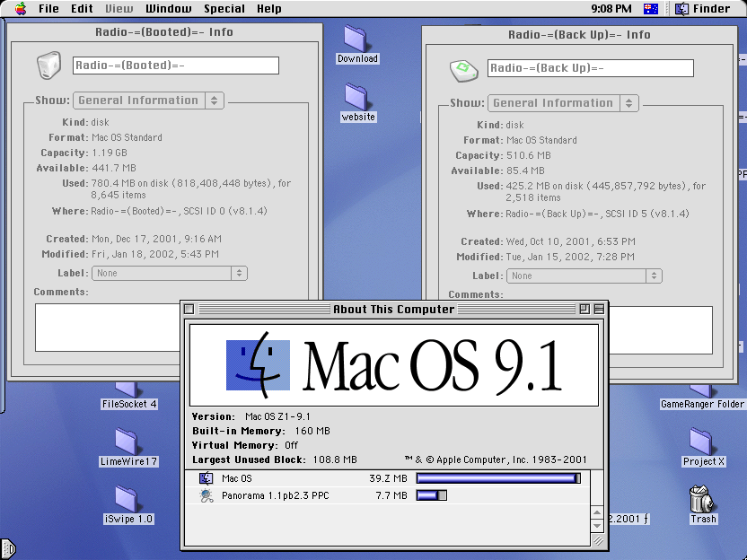Click "Panorama 1.1pb2.3 PPC" row text

(x=276, y=495)
